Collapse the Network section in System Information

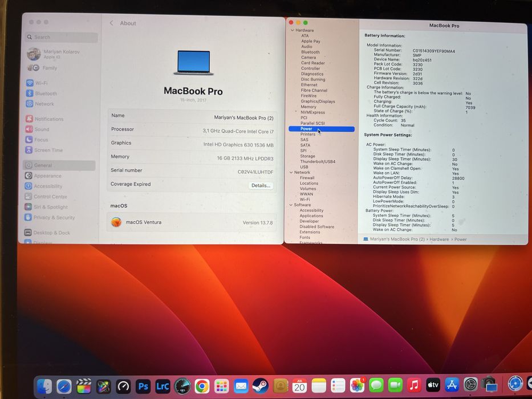(291, 172)
